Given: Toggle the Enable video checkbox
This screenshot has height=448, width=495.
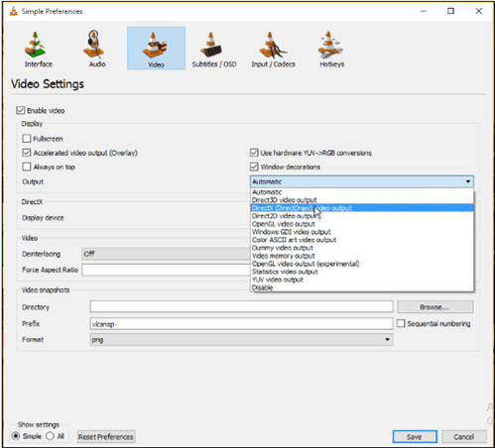Looking at the screenshot, I should click(x=21, y=110).
